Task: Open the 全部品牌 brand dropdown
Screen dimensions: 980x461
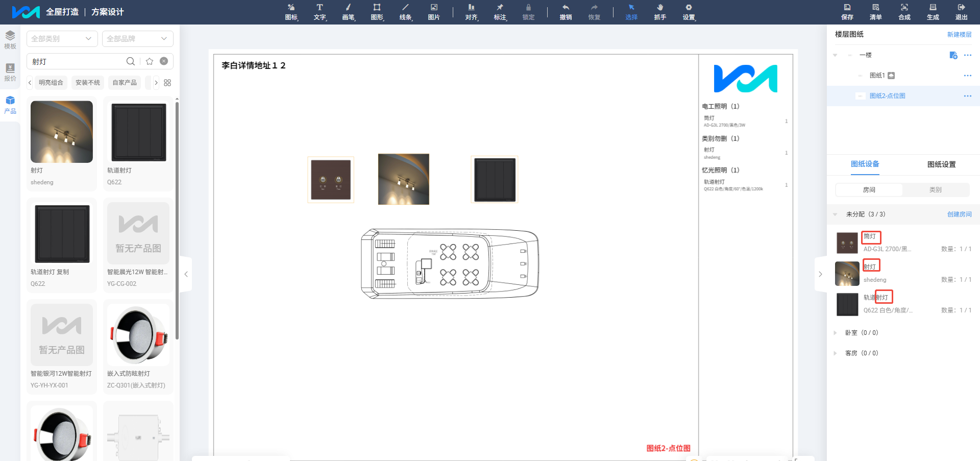Action: (138, 39)
